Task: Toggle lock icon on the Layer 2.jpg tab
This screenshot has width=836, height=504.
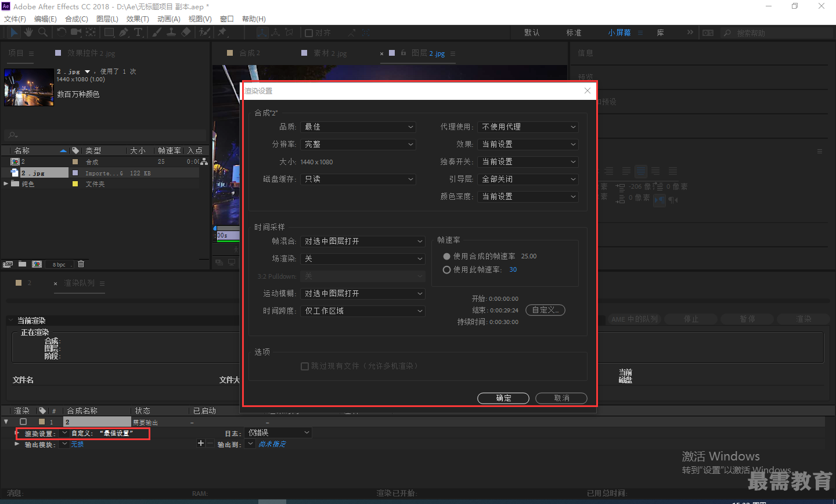Action: coord(403,53)
